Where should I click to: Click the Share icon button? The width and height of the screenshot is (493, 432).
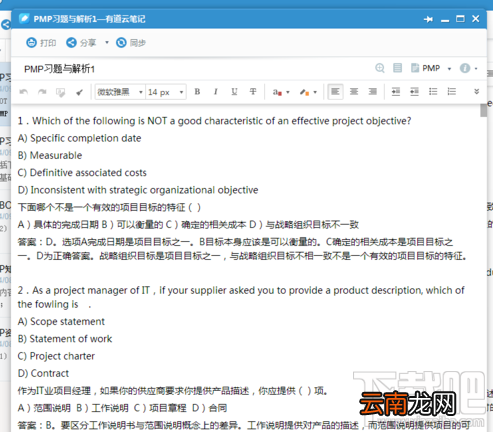pyautogui.click(x=71, y=43)
